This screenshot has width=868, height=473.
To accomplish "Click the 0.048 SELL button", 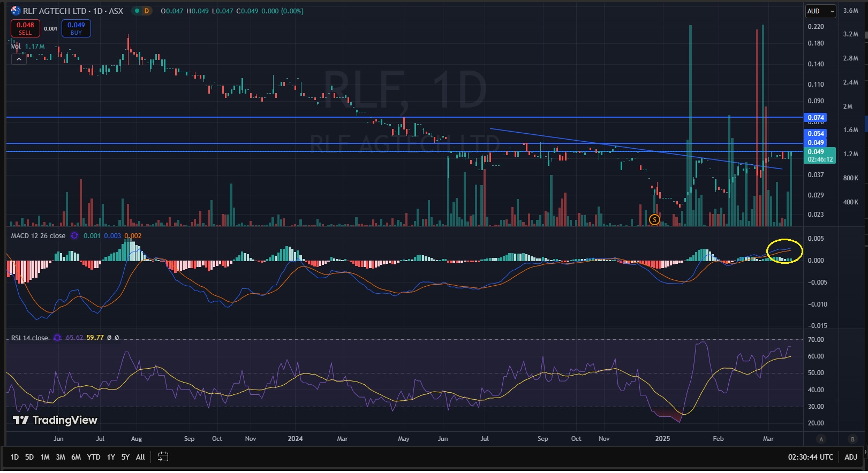I will tap(25, 28).
